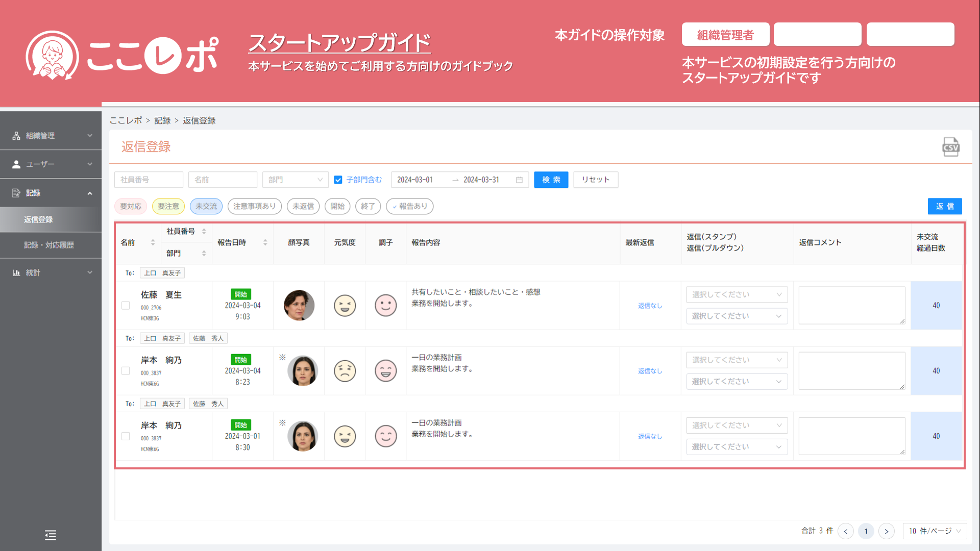Screen dimensions: 980x551
Task: Click the 返信コメント textarea for 佐藤 夏生
Action: [x=851, y=305]
